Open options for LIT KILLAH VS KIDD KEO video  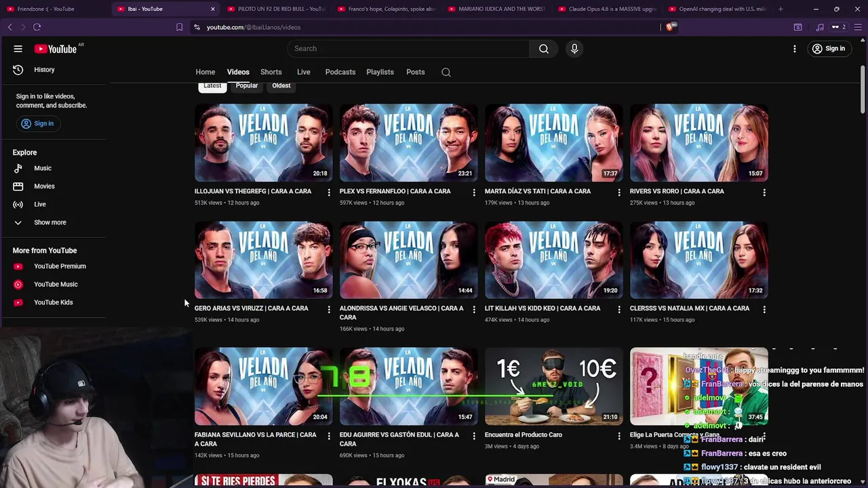[x=619, y=310]
